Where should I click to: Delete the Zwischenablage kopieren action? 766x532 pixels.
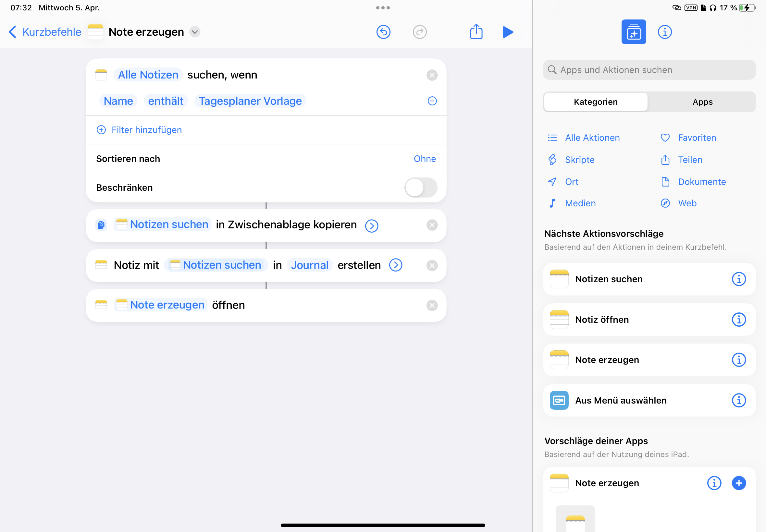click(x=432, y=225)
